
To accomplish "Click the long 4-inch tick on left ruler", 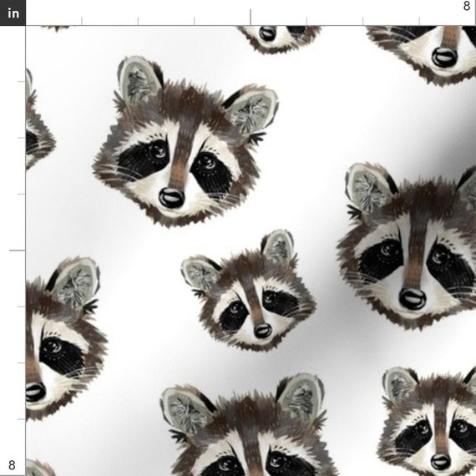I will click(18, 251).
